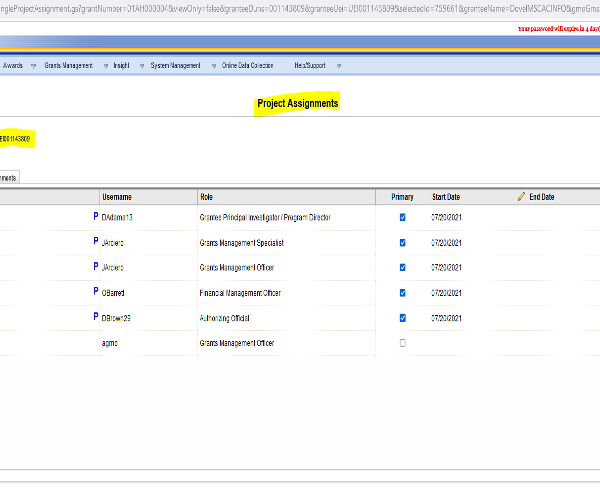Click the P icon beside DBrown29
The image size is (600, 498).
(96, 317)
